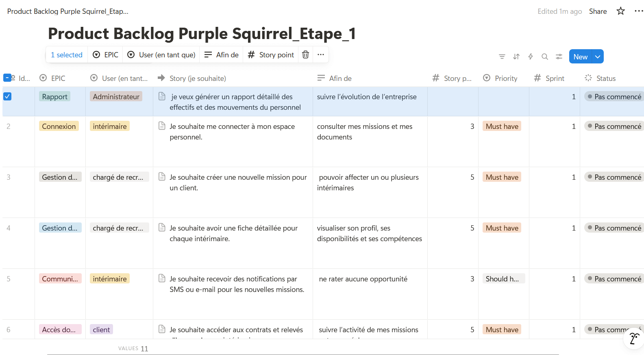
Task: Click the Status column header
Action: click(x=605, y=78)
